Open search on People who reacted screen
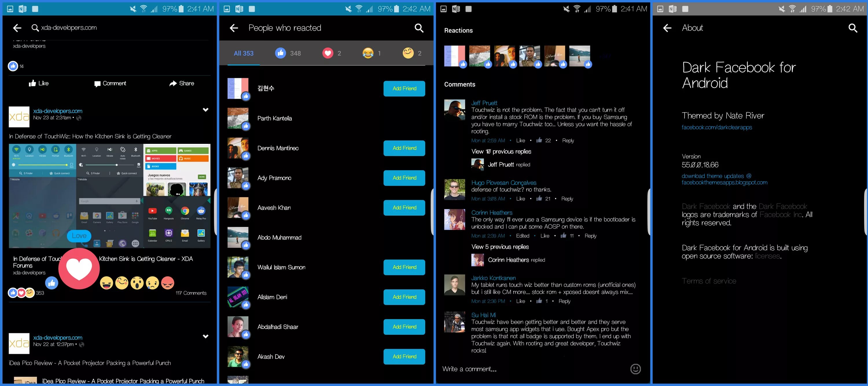 [419, 28]
